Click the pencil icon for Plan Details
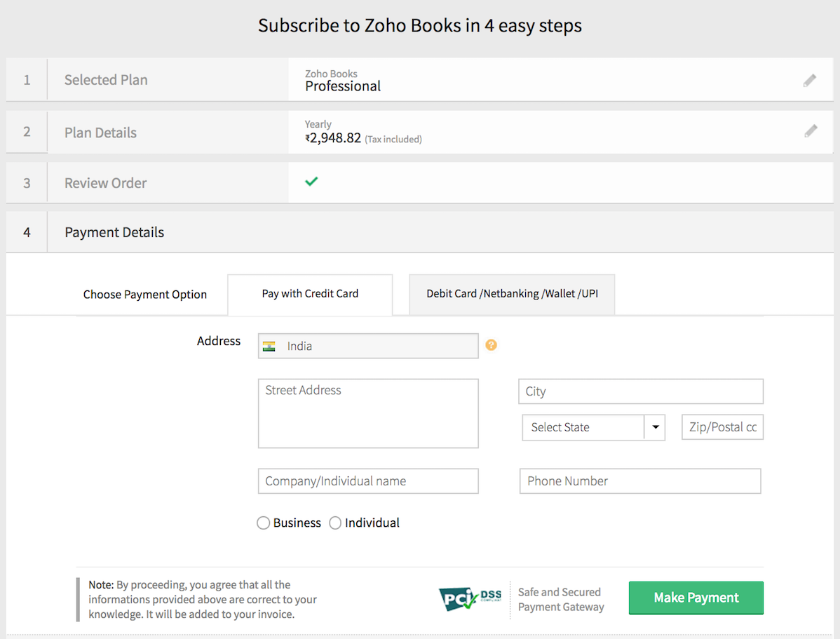This screenshot has height=639, width=840. coord(811,131)
